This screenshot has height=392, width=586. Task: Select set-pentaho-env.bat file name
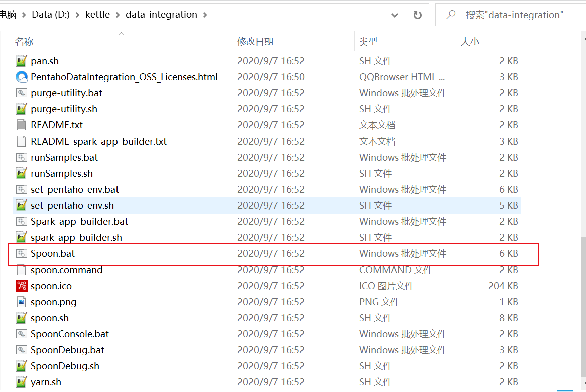pyautogui.click(x=75, y=189)
